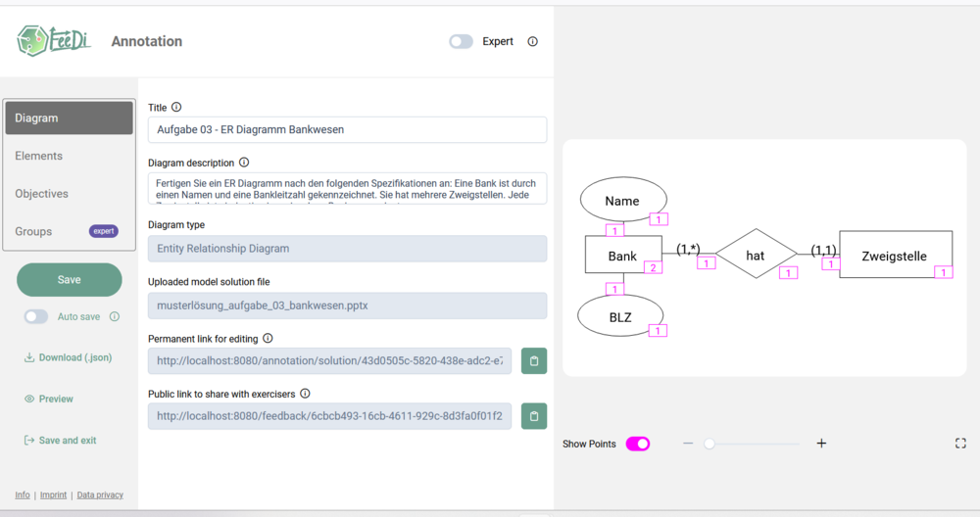Disable the Show Points toggle

638,444
